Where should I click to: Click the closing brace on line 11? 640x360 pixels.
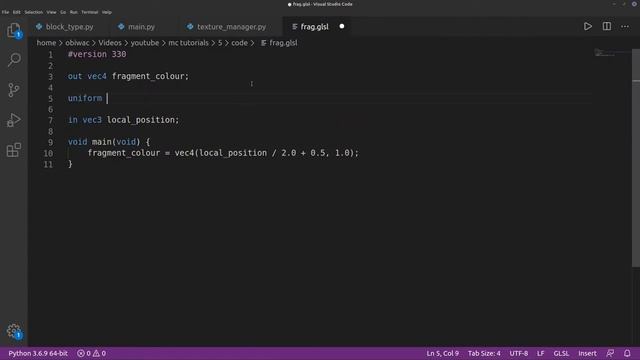point(70,164)
